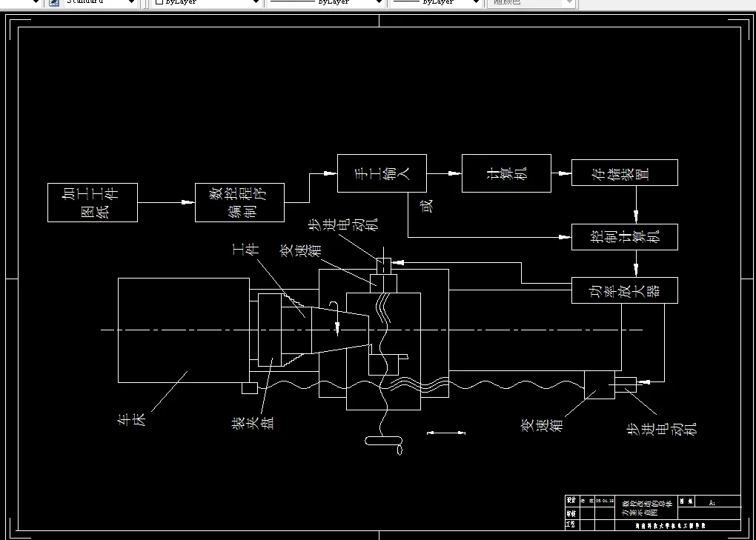Select the 功率放大器 block

625,290
